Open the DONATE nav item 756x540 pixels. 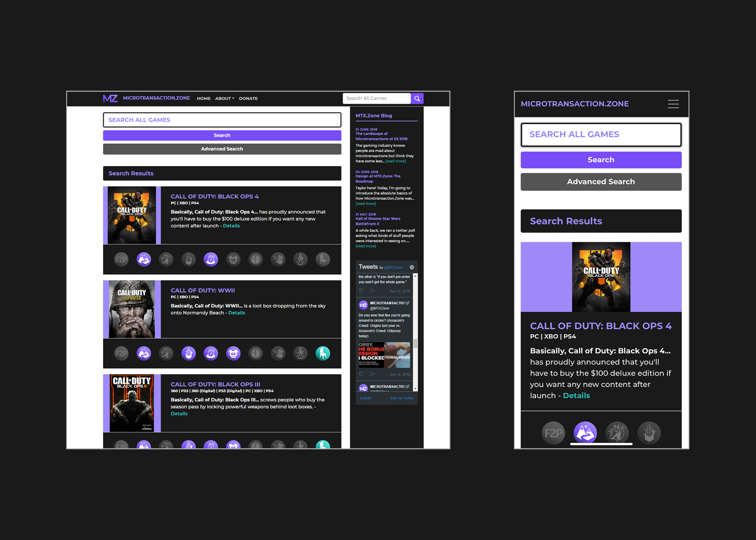[x=248, y=99]
